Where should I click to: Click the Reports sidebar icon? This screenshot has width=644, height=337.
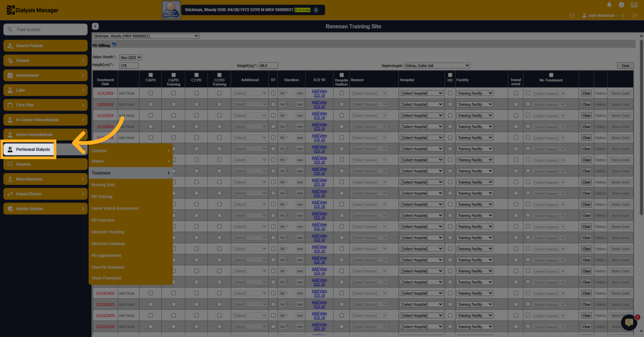coord(10,164)
